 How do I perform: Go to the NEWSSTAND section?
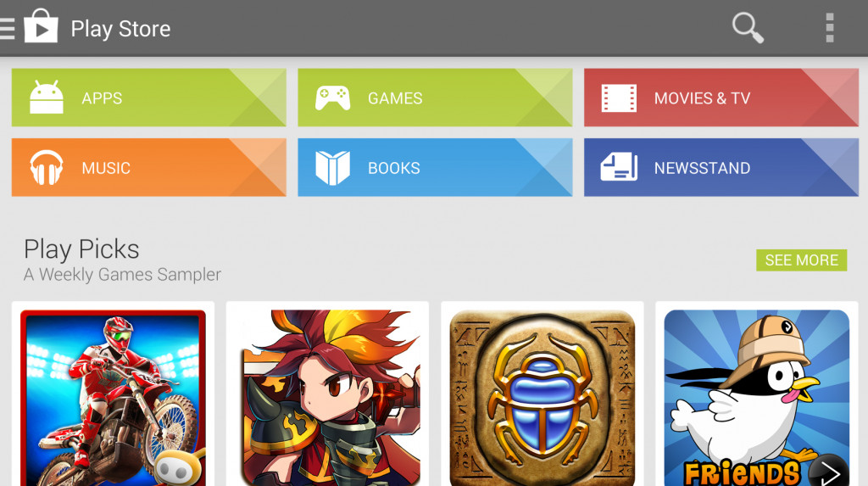coord(721,167)
